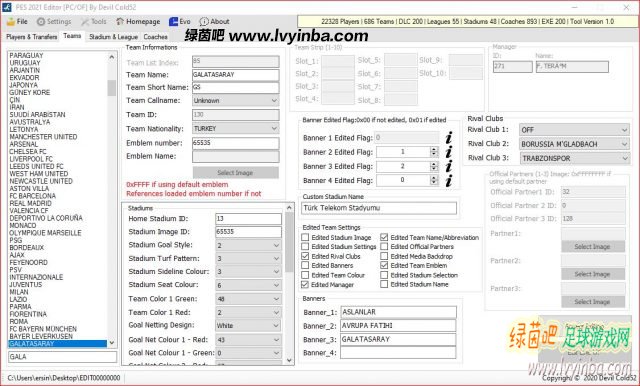Open Team Nationality dropdown

click(236, 129)
